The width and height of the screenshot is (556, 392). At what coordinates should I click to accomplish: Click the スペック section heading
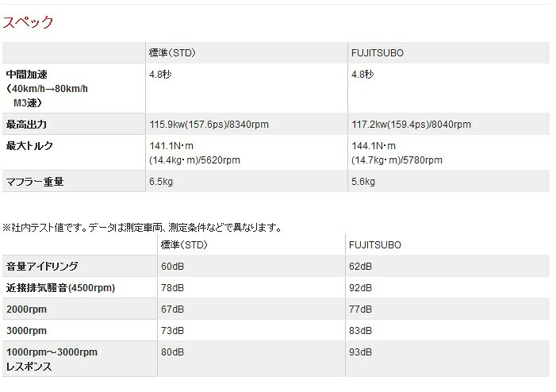coord(29,22)
